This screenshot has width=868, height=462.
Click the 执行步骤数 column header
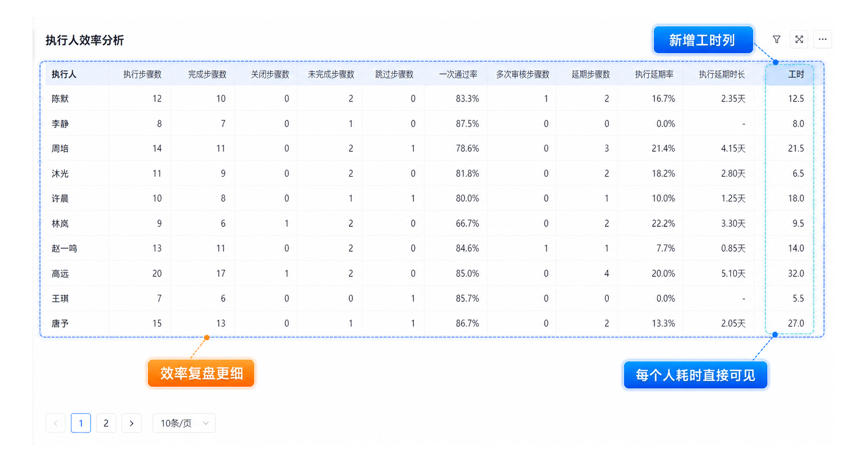(x=142, y=74)
